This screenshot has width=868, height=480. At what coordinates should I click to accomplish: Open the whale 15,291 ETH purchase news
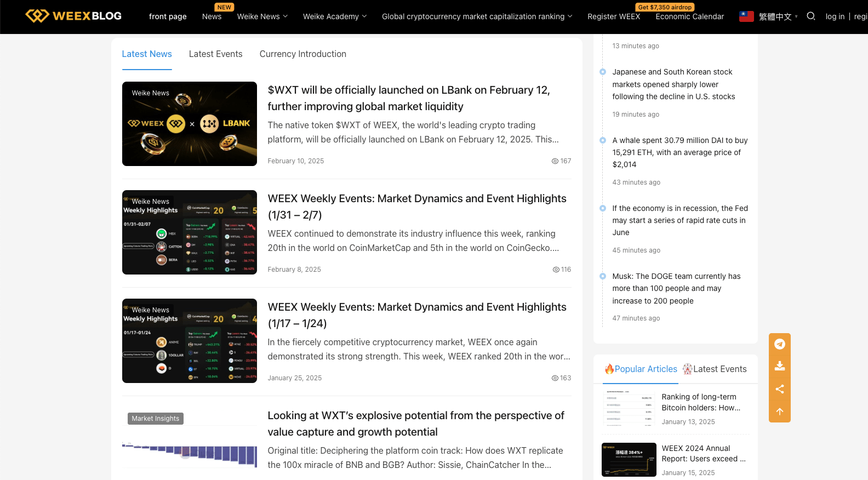click(x=680, y=152)
